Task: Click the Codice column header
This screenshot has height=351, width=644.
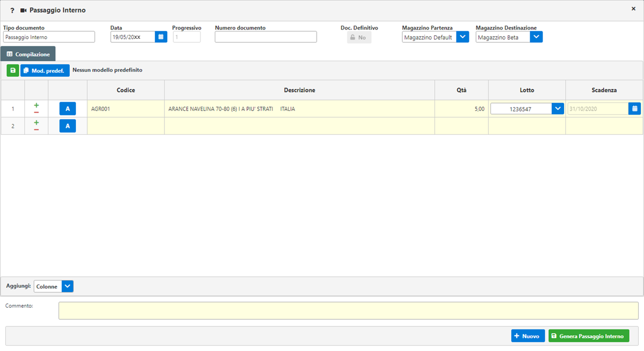Action: [x=126, y=90]
